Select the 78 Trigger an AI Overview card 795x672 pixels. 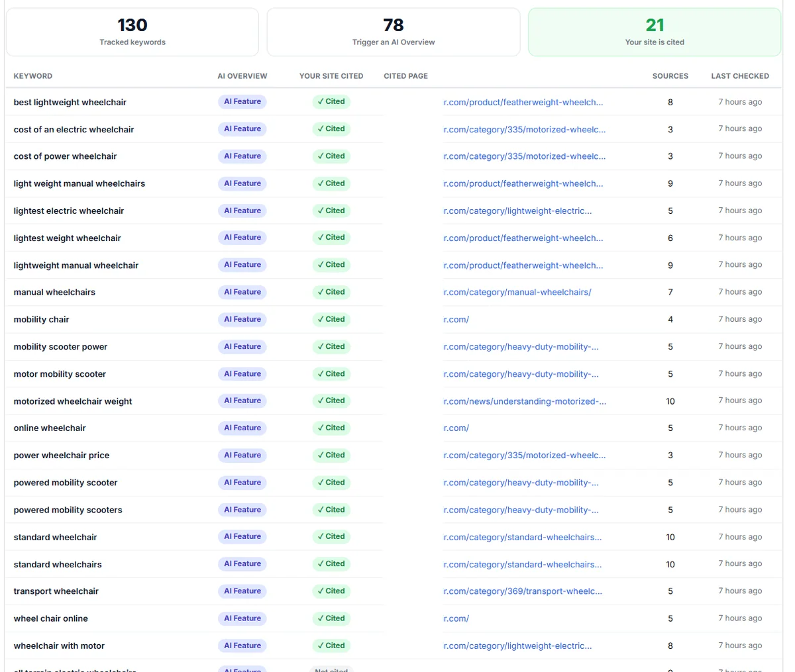coord(394,32)
